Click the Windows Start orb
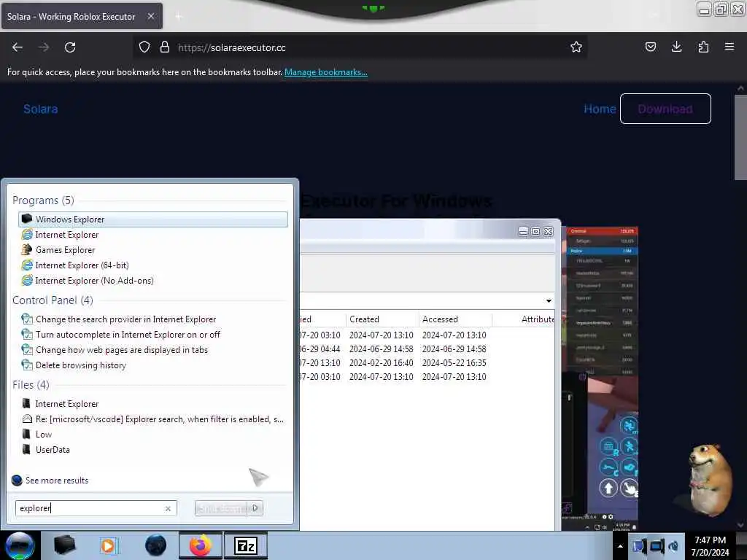 coord(20,545)
